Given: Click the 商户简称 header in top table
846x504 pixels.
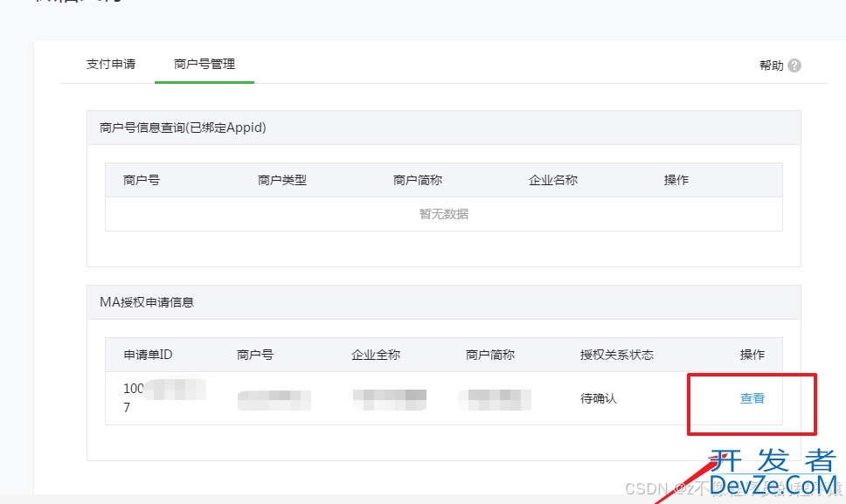Looking at the screenshot, I should point(418,180).
